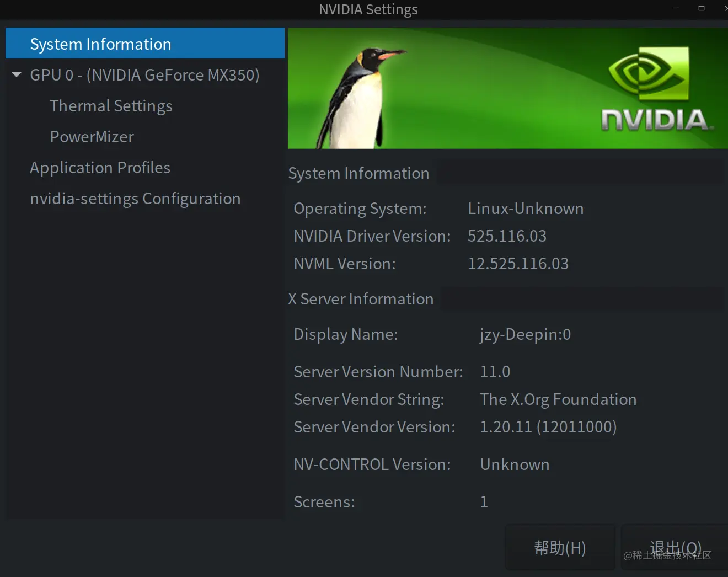Click the Server Vendor String: label
The image size is (728, 577).
(x=369, y=399)
